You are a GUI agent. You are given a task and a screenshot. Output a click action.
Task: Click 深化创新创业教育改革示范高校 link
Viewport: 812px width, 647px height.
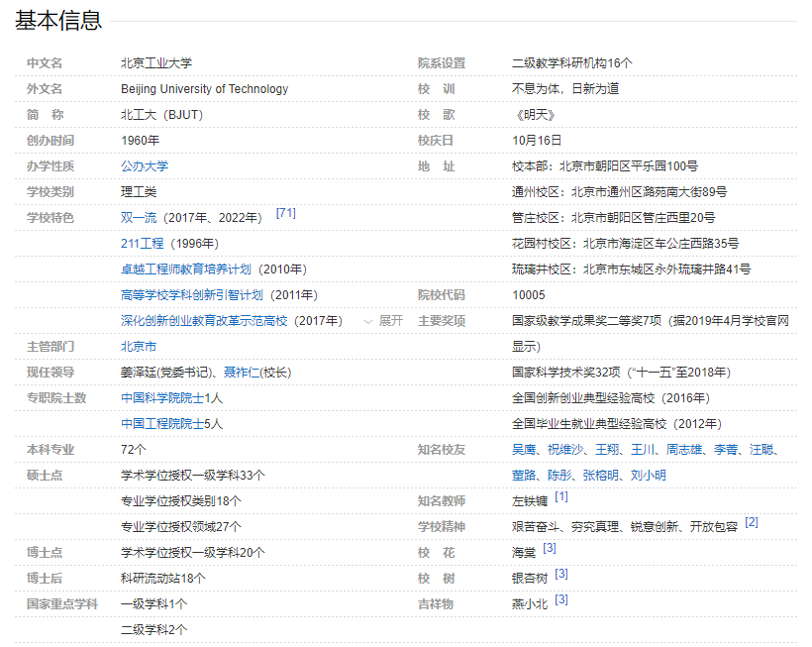(x=204, y=321)
